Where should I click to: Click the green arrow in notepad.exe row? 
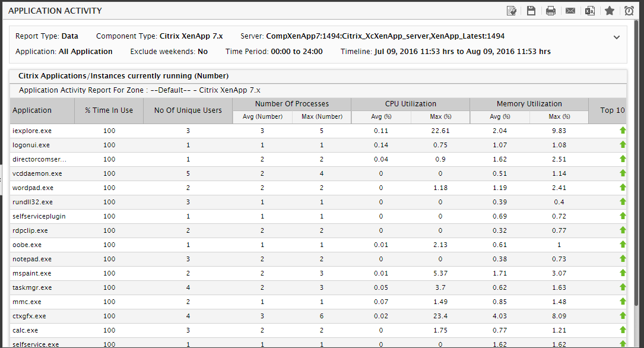(x=623, y=258)
